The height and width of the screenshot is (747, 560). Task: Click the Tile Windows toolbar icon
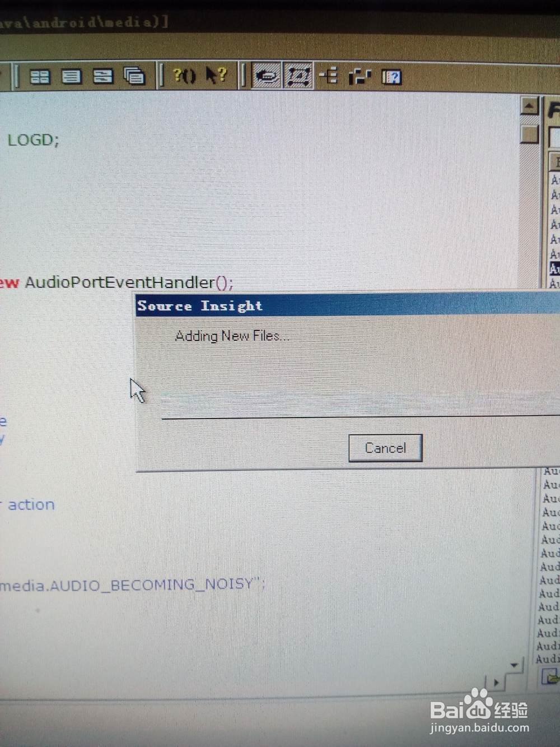tap(39, 77)
